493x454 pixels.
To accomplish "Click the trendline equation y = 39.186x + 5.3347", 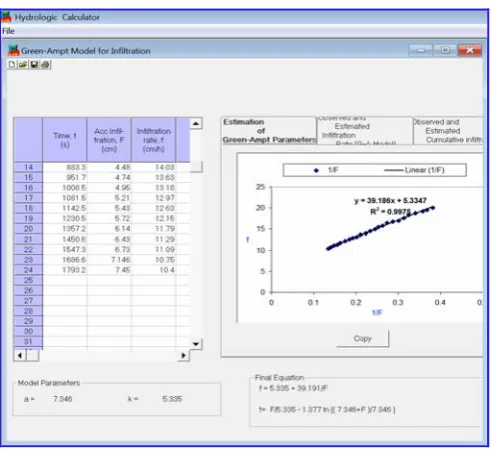I will pyautogui.click(x=390, y=200).
